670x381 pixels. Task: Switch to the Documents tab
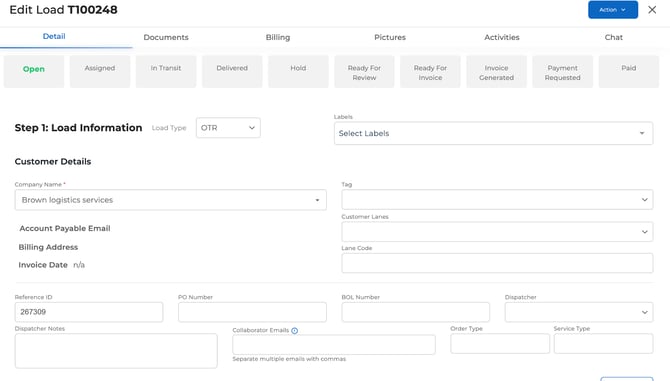(x=166, y=37)
